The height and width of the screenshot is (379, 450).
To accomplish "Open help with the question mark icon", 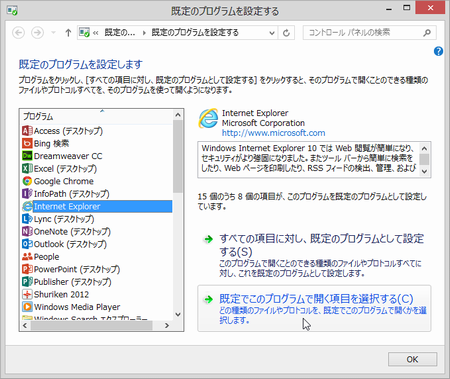I will (438, 51).
